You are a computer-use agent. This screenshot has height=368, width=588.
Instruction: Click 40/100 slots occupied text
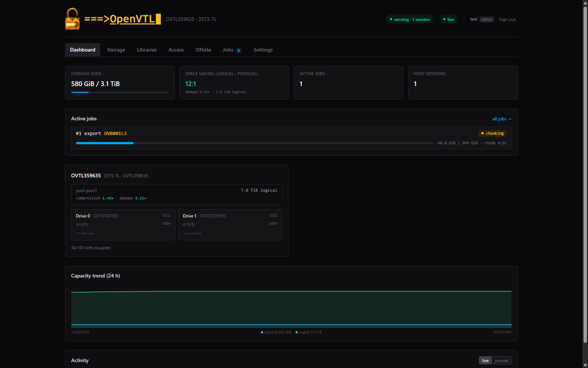[x=90, y=248]
